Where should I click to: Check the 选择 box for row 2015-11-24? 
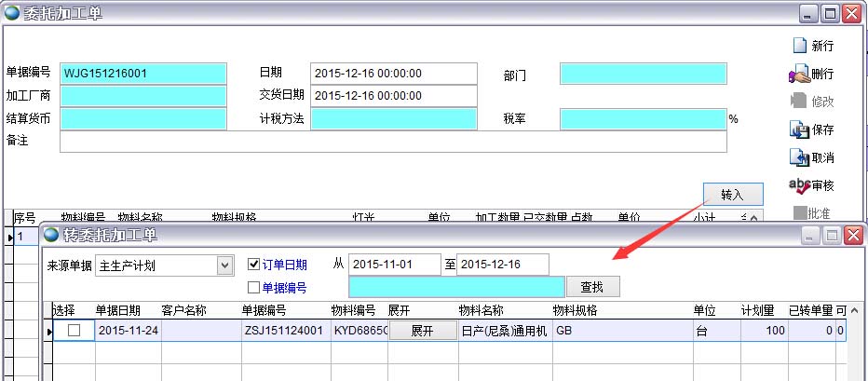point(74,330)
